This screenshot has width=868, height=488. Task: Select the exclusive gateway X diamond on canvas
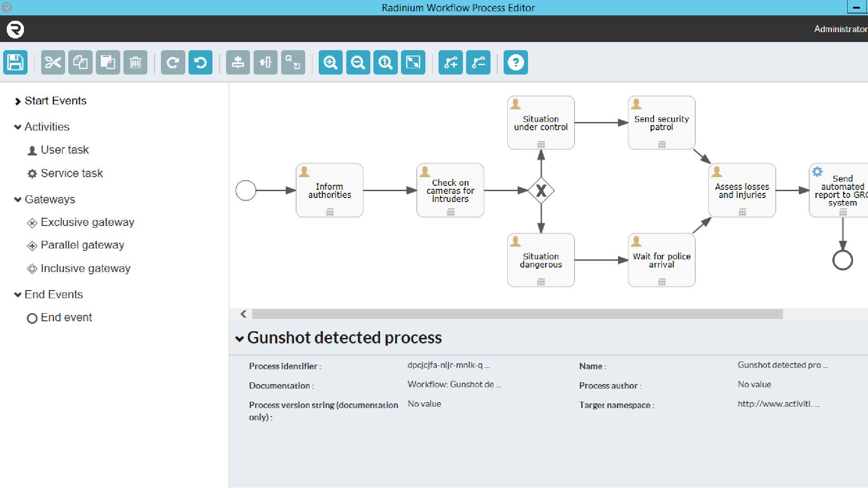pyautogui.click(x=541, y=191)
